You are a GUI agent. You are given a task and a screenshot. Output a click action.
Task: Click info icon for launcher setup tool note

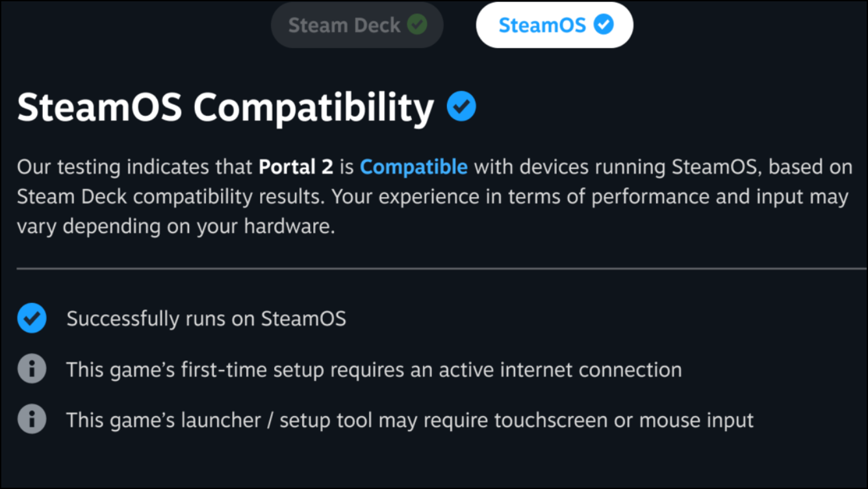tap(32, 419)
